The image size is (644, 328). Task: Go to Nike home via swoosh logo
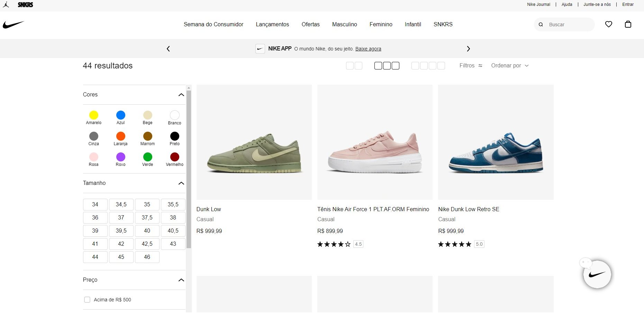[13, 25]
